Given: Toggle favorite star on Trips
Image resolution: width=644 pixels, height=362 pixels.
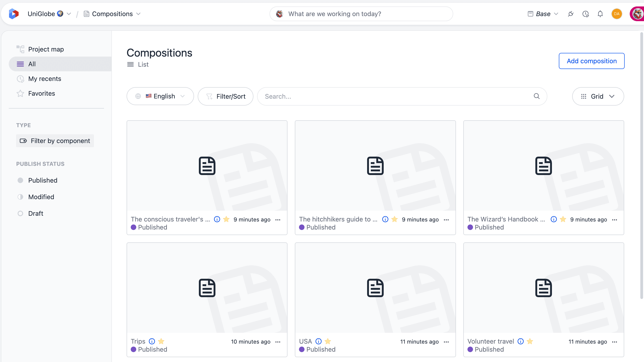Looking at the screenshot, I should [161, 341].
